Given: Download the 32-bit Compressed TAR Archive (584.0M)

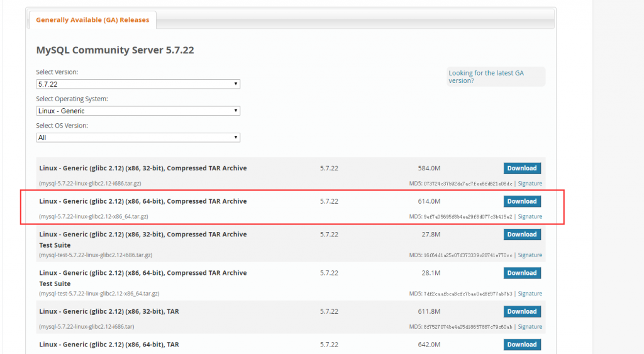Looking at the screenshot, I should [x=522, y=169].
